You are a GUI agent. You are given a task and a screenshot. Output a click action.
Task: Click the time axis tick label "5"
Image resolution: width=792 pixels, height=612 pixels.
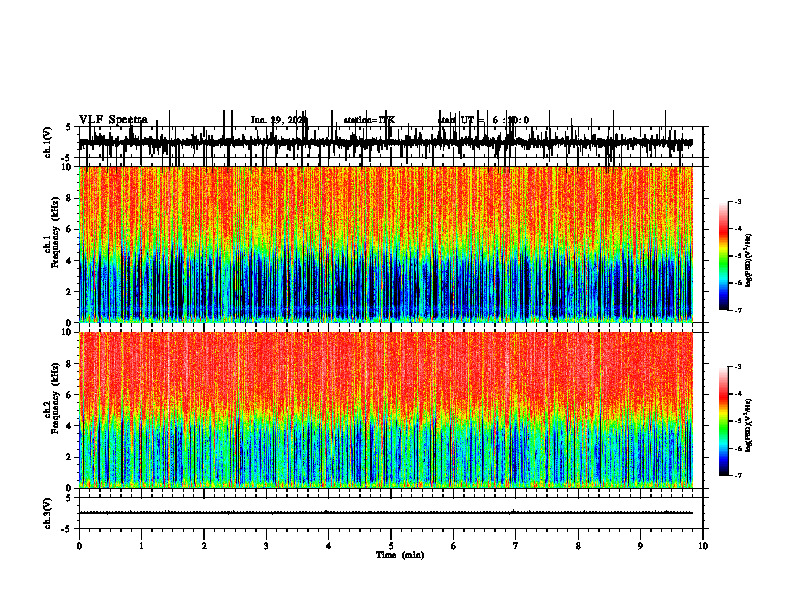click(391, 546)
